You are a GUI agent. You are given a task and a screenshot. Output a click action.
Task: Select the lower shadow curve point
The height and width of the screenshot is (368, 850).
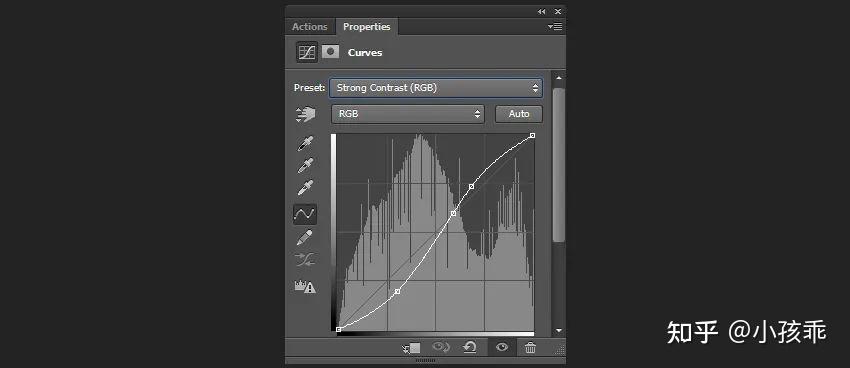click(397, 292)
